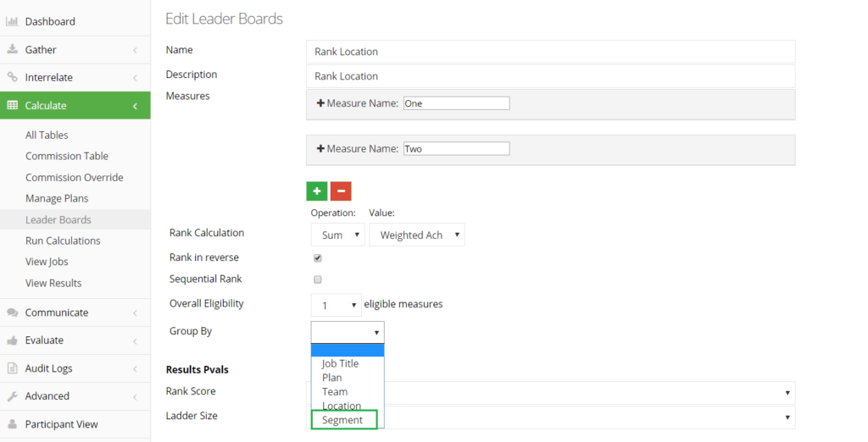Open the Overall Eligibility number dropdown
The width and height of the screenshot is (868, 442).
pyautogui.click(x=336, y=305)
